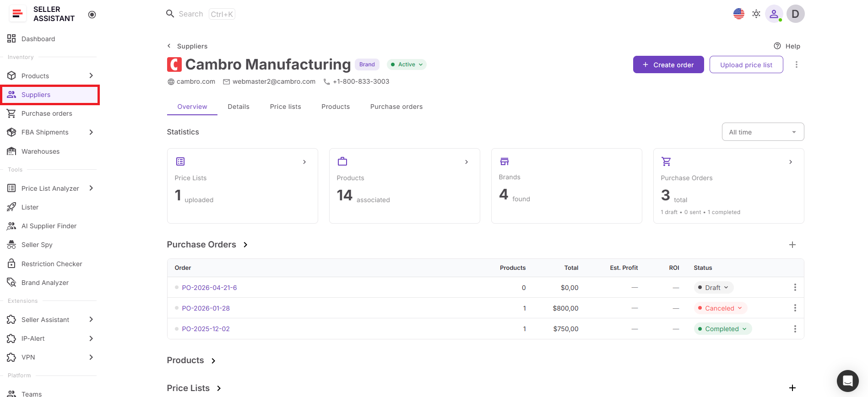
Task: Click the Create order button
Action: [668, 64]
